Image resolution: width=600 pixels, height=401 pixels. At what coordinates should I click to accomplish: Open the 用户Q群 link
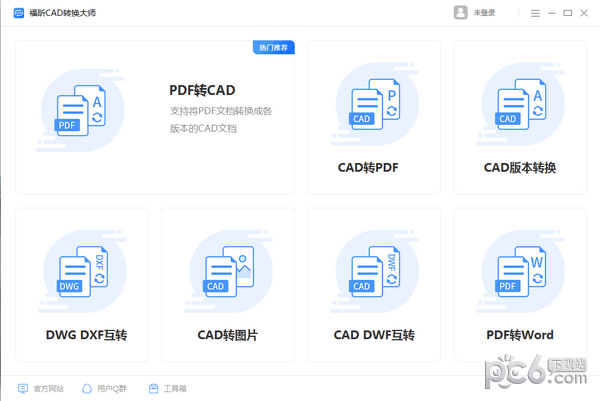point(112,389)
